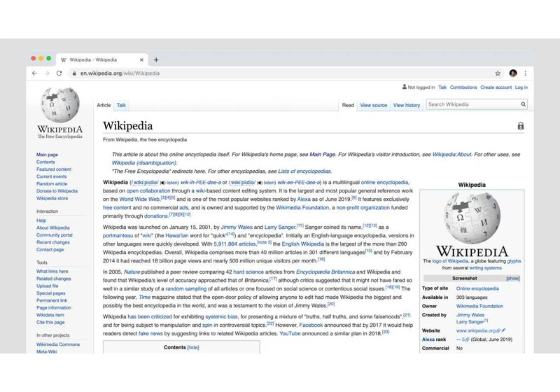This screenshot has height=392, width=560.
Task: Select the Read tab
Action: pyautogui.click(x=348, y=105)
